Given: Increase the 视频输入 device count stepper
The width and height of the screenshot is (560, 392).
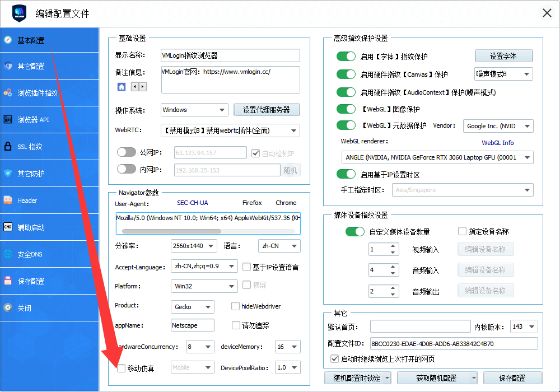Looking at the screenshot, I should pos(393,246).
